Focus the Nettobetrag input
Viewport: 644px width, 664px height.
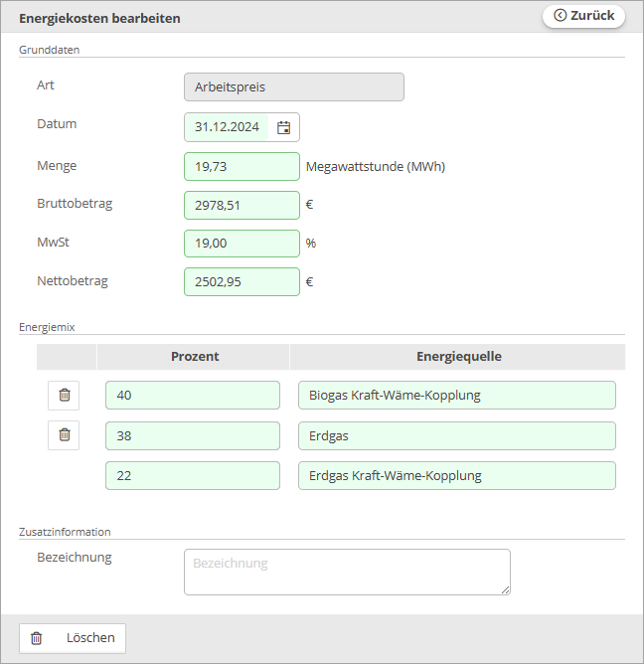[241, 282]
